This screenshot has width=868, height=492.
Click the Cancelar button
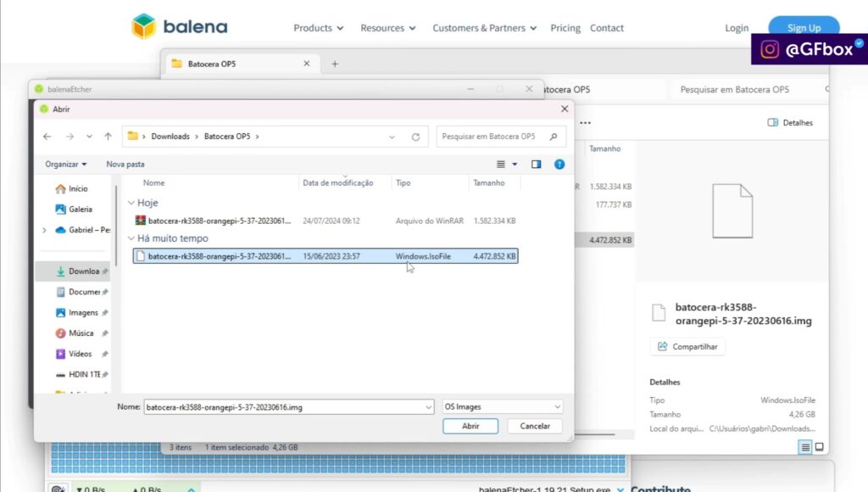point(535,426)
